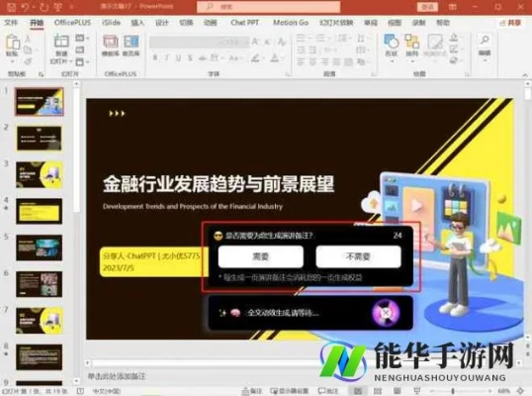Screen dimensions: 532x396
Task: Apply Italic formatting
Action: [166, 58]
